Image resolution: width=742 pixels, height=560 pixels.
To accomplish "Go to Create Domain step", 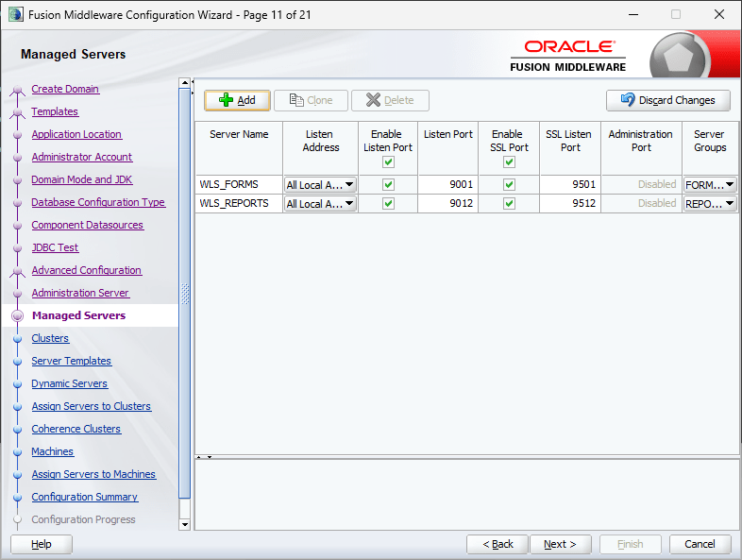I will tap(65, 89).
